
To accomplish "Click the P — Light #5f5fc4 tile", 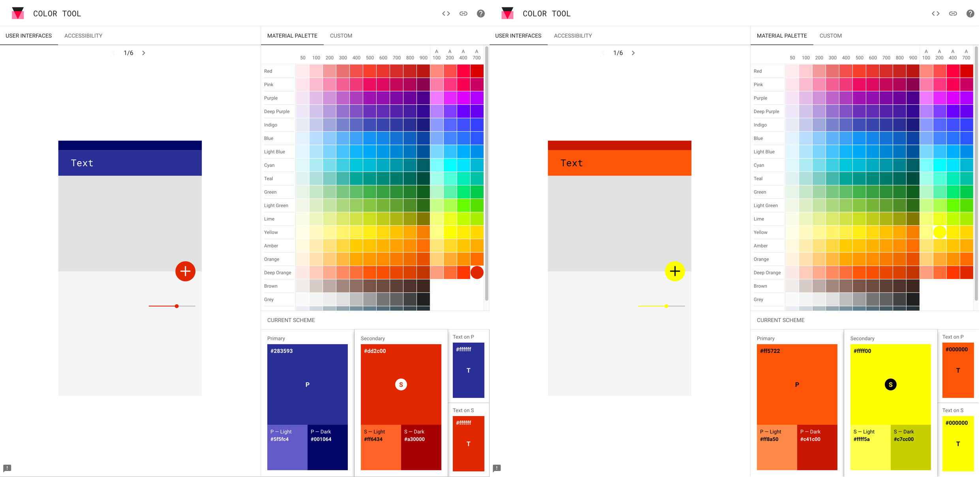I will 287,447.
